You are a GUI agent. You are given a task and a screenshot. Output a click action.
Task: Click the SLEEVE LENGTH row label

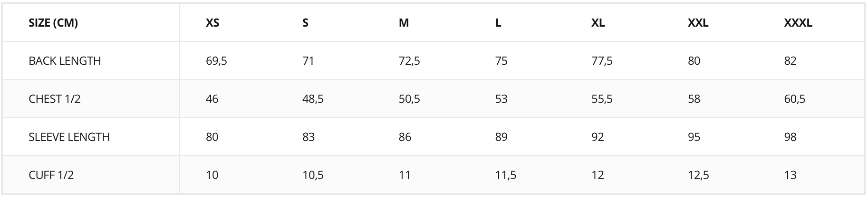(69, 137)
